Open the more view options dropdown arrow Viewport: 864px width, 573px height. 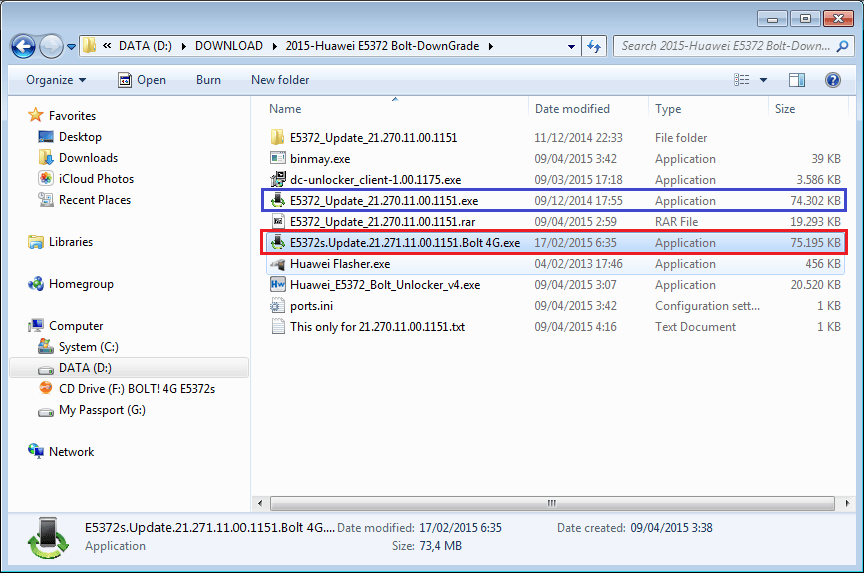click(763, 80)
